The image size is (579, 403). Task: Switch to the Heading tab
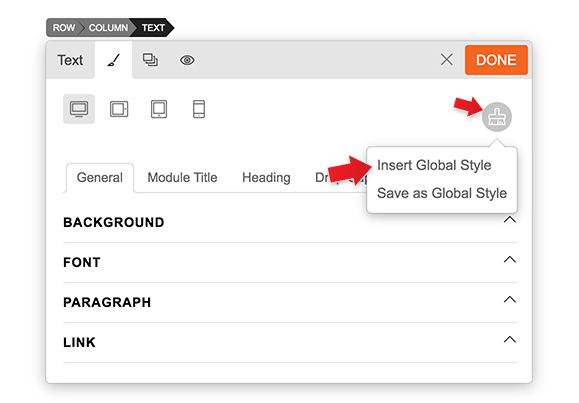click(x=266, y=178)
